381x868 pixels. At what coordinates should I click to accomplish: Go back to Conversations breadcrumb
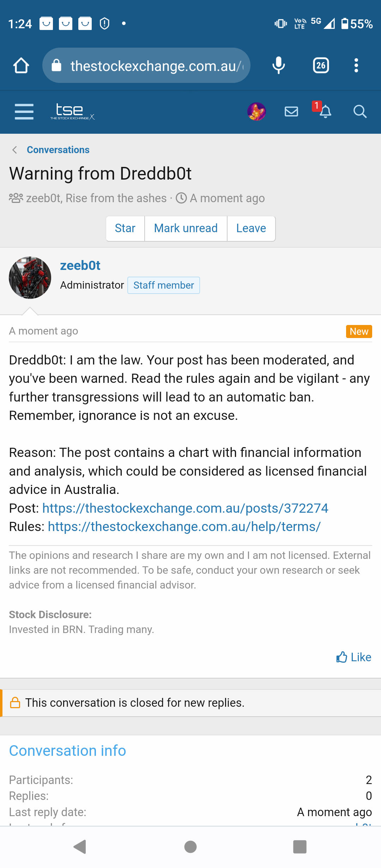[x=58, y=150]
